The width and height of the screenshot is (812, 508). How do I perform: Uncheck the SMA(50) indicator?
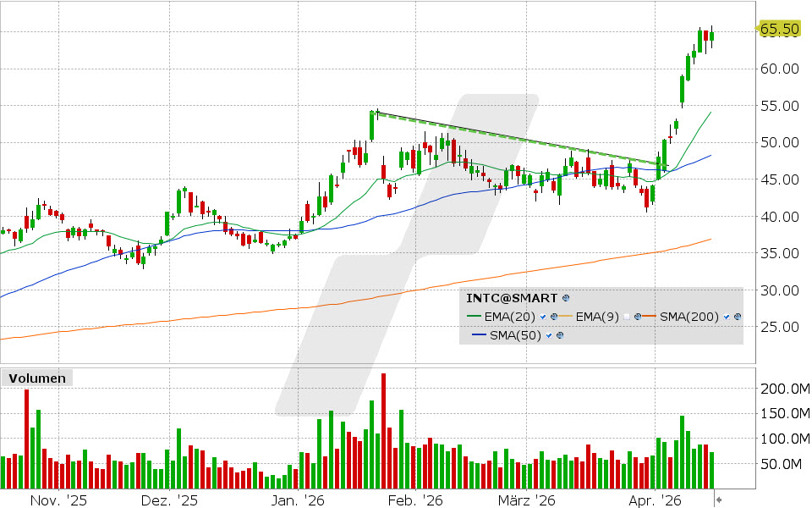[548, 334]
